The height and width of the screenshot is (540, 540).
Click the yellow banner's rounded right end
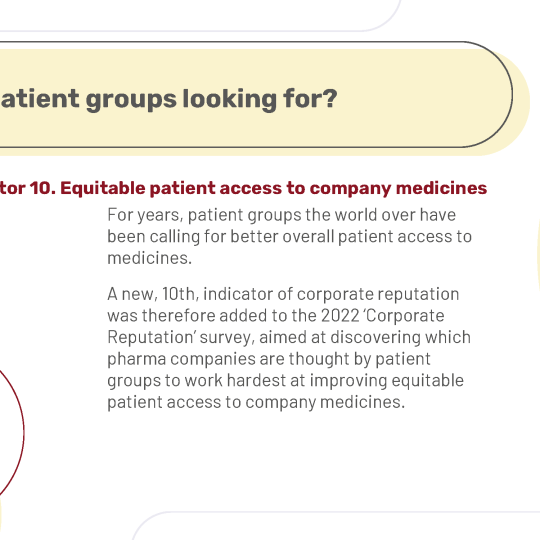505,100
